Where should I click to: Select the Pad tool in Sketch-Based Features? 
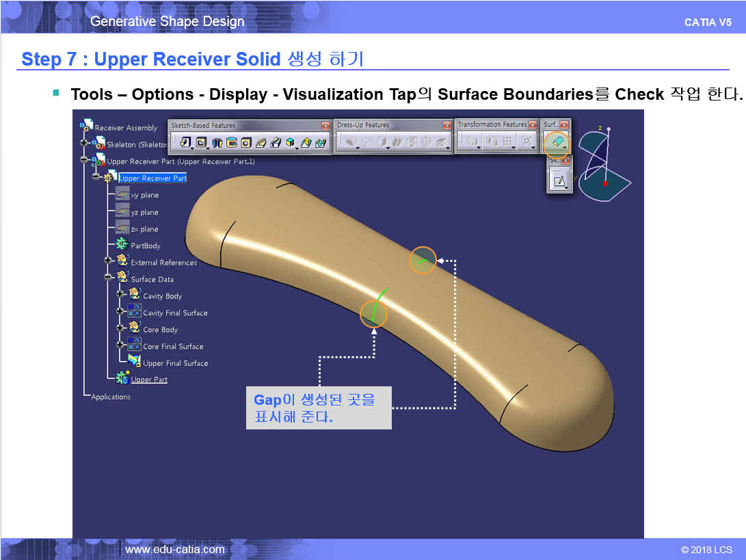185,142
